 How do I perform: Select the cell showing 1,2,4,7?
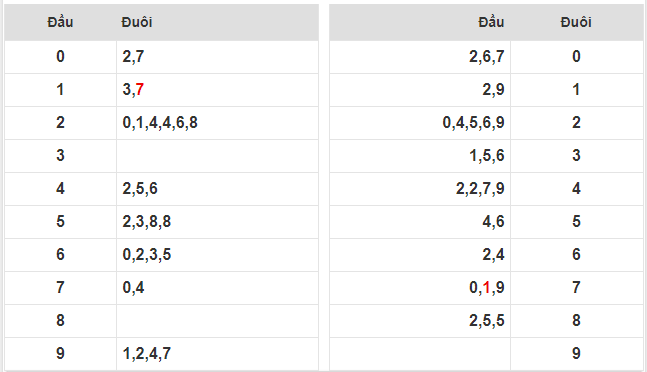[x=217, y=354]
